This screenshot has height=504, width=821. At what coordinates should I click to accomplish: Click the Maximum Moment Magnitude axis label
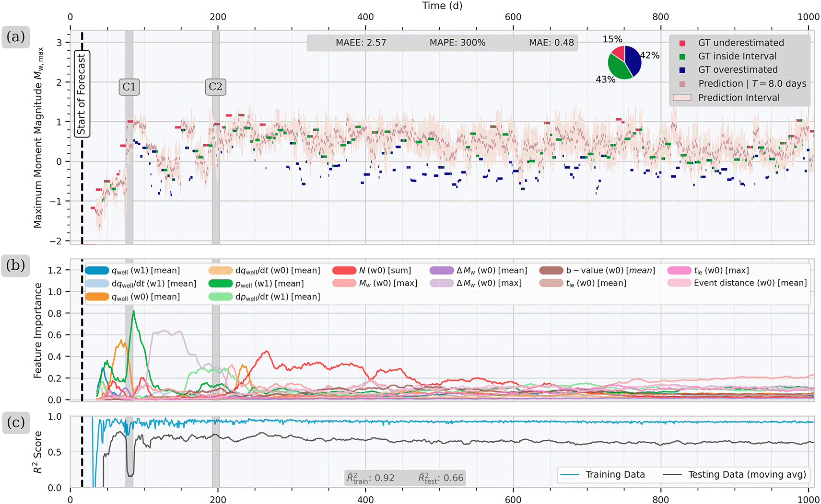click(x=38, y=137)
